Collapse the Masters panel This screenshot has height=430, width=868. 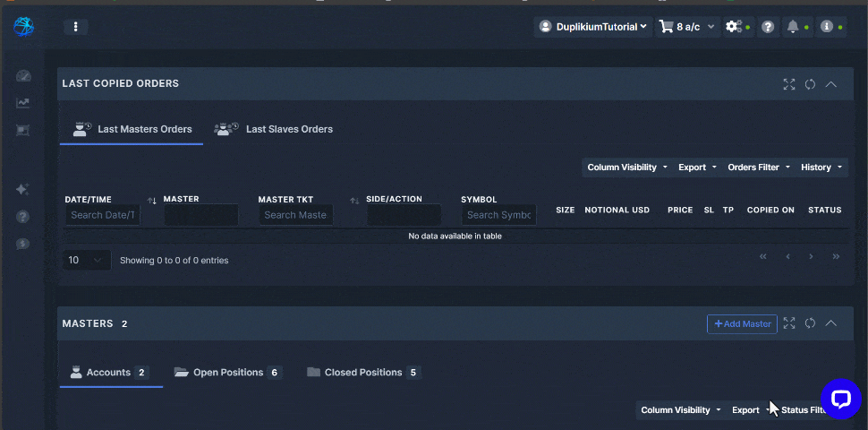pyautogui.click(x=831, y=323)
